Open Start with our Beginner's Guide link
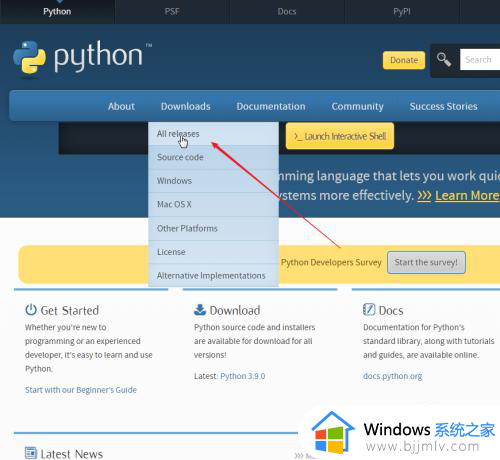 pyautogui.click(x=81, y=390)
